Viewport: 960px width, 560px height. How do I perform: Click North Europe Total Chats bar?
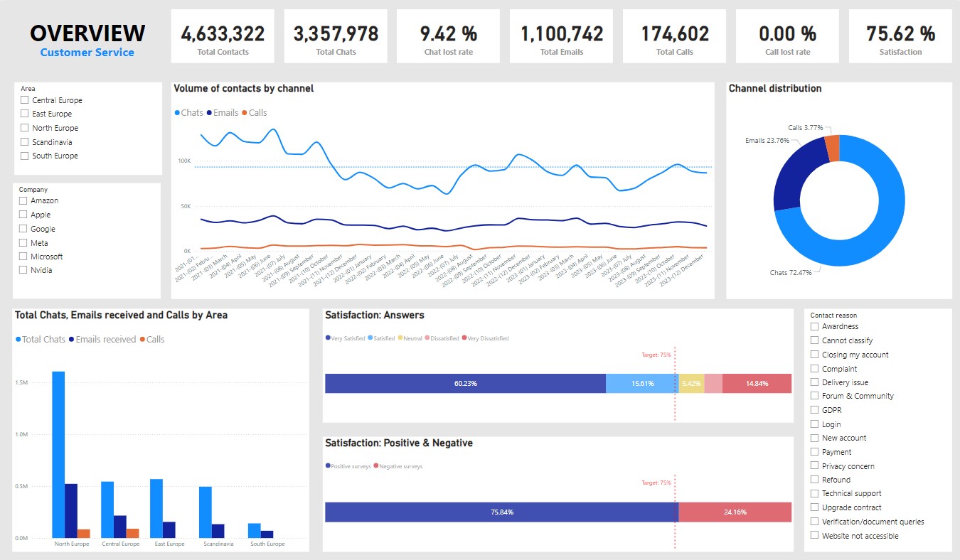tap(58, 455)
